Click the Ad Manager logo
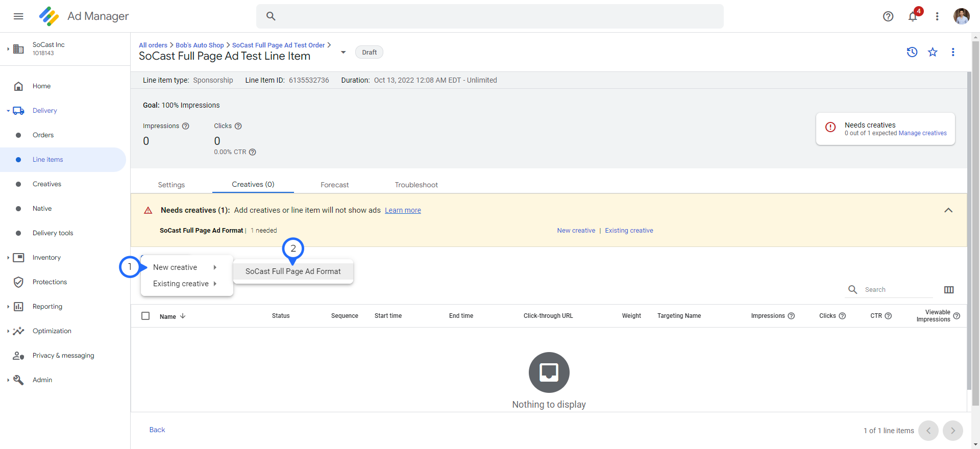Image resolution: width=980 pixels, height=449 pixels. 49,16
